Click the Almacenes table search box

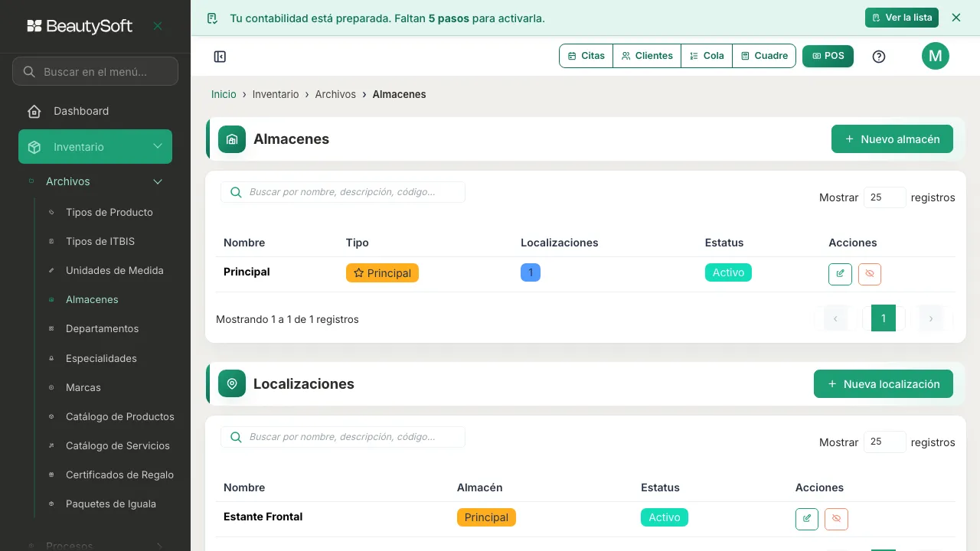tap(343, 192)
